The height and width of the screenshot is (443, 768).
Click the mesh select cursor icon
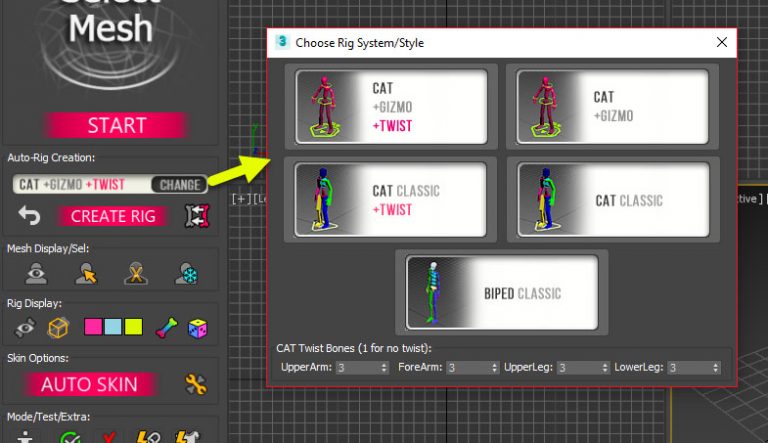click(x=86, y=274)
